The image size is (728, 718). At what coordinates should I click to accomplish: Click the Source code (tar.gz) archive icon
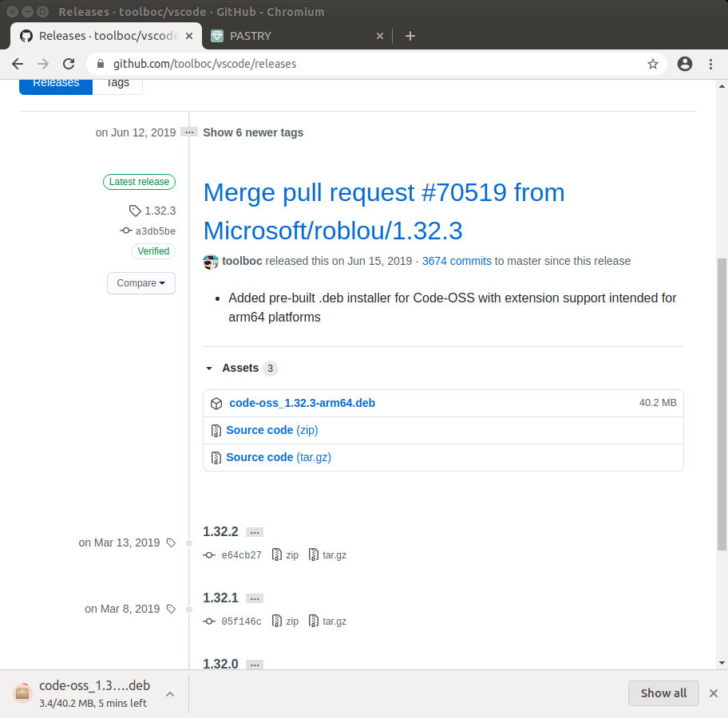pyautogui.click(x=216, y=458)
